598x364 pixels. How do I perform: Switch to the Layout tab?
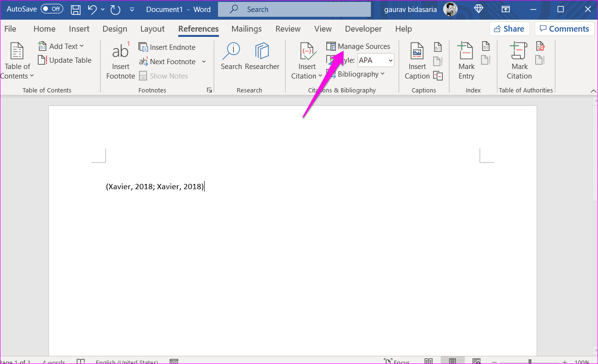tap(152, 29)
